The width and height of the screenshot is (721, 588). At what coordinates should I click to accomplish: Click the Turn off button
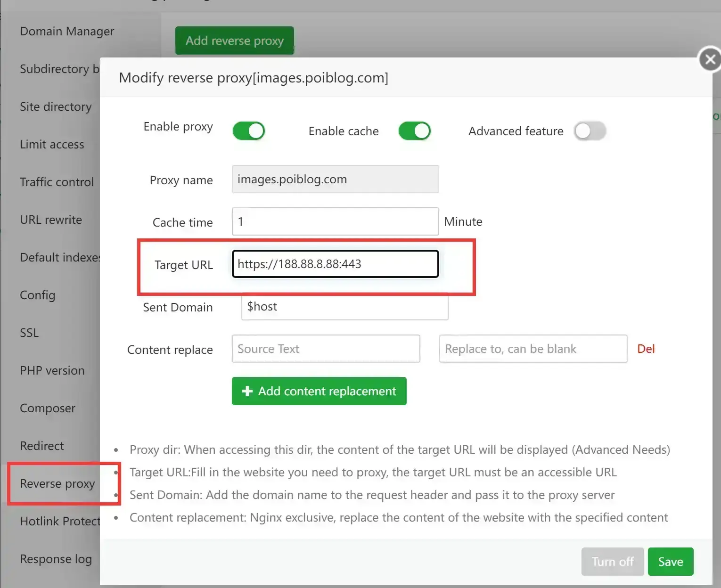pos(612,562)
